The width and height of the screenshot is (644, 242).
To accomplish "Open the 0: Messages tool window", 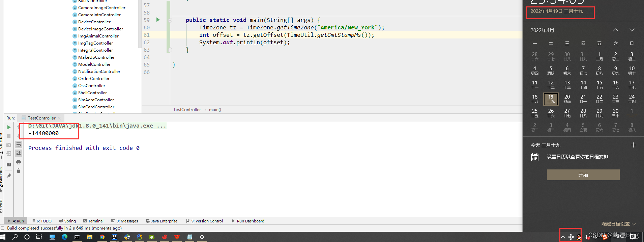I will [124, 221].
